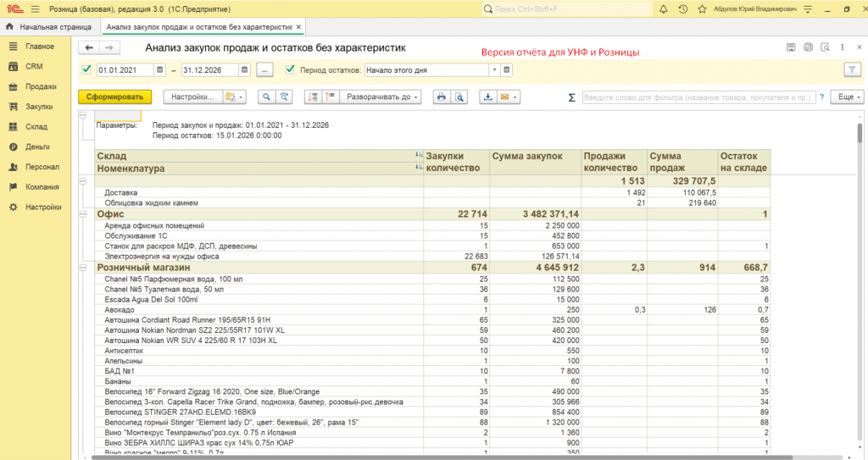The image size is (868, 460).
Task: Collapse the Офис group in report
Action: pyautogui.click(x=83, y=213)
